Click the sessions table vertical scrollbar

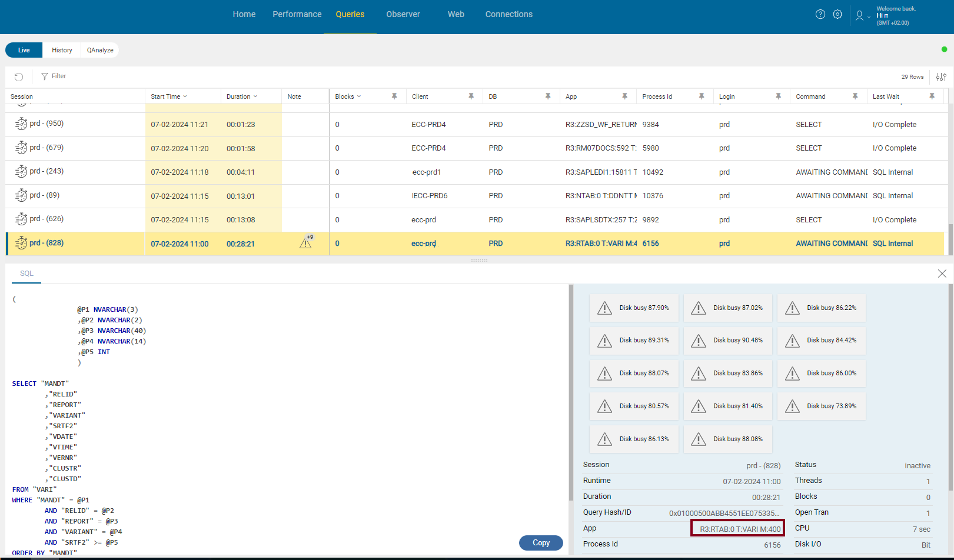[x=950, y=238]
